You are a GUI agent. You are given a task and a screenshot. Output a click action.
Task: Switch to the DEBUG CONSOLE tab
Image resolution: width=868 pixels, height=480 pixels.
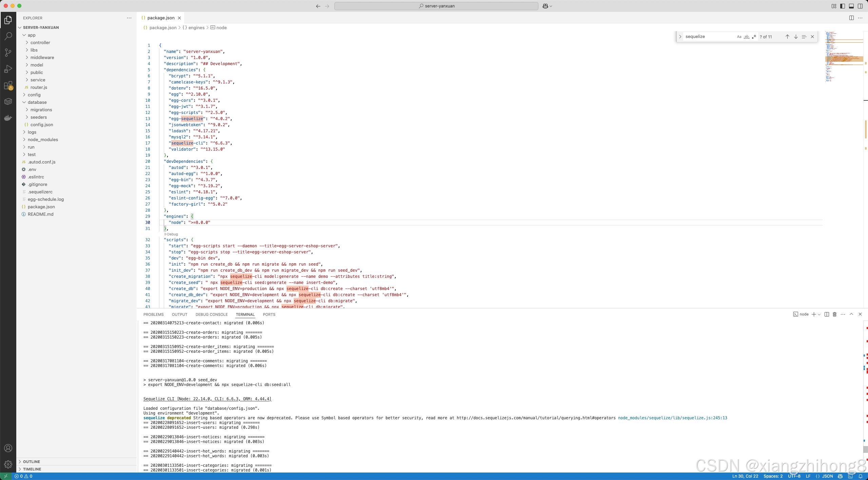click(x=212, y=314)
